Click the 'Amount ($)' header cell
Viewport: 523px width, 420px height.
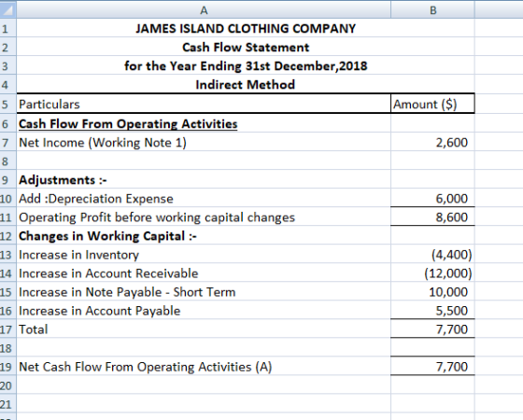point(432,104)
